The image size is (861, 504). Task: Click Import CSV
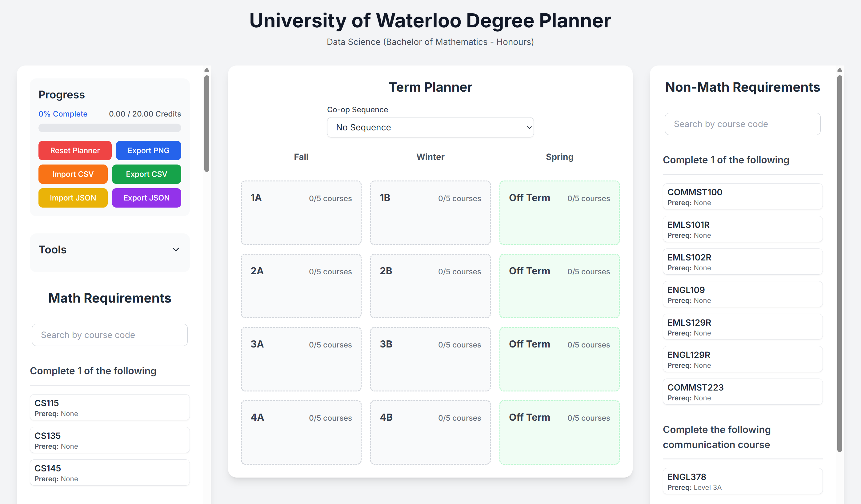pyautogui.click(x=73, y=174)
